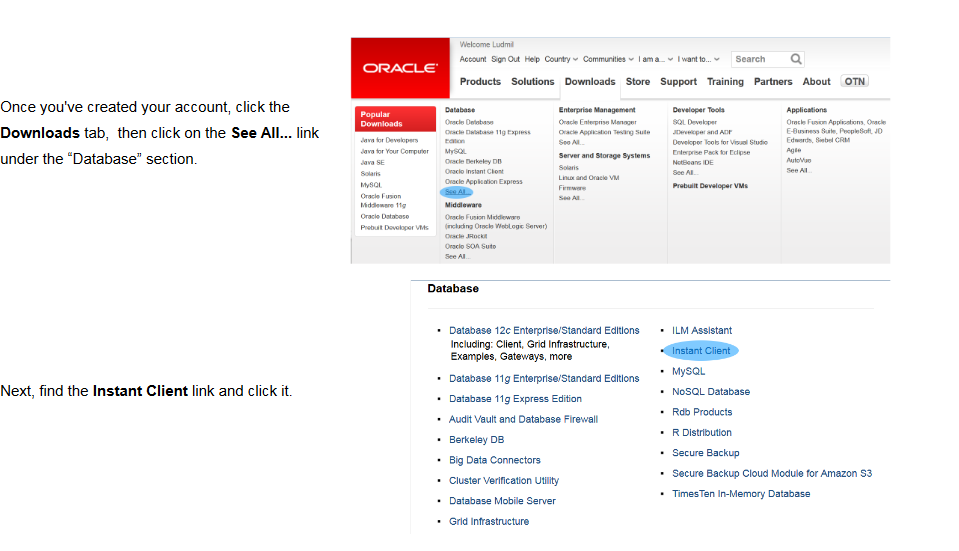Click the Oracle logo

point(399,68)
